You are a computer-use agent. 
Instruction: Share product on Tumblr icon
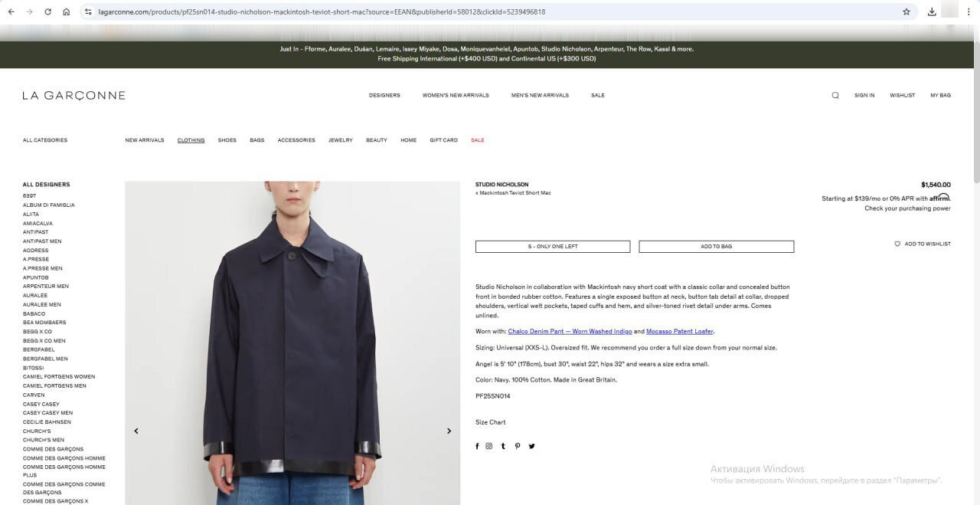click(503, 446)
